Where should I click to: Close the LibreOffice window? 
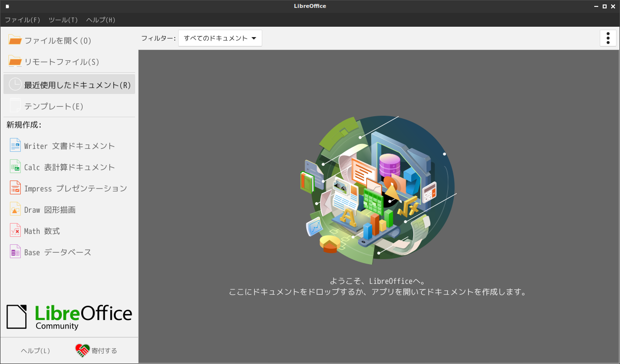613,6
